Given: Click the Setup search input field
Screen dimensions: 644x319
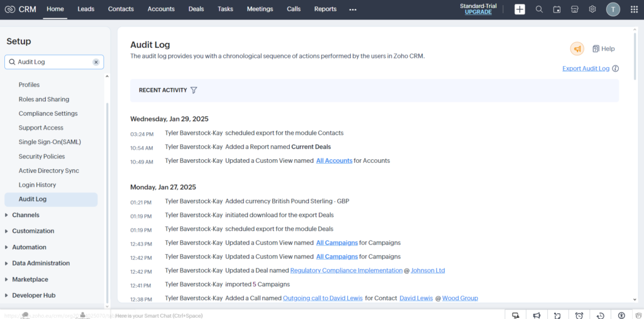Looking at the screenshot, I should 54,62.
